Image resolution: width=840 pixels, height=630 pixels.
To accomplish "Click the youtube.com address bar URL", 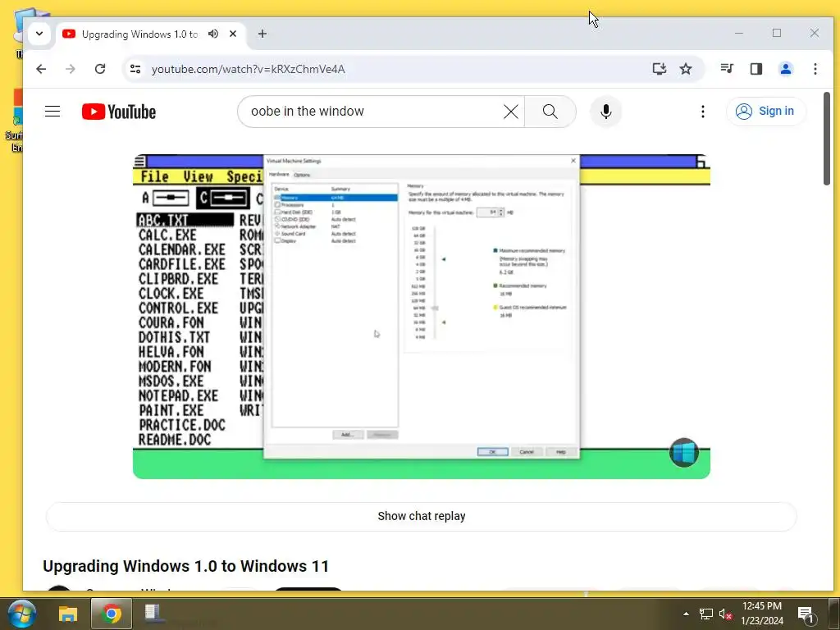I will 248,69.
